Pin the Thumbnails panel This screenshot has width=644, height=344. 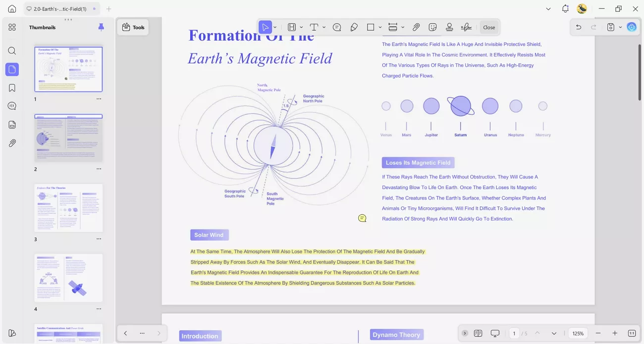[101, 27]
